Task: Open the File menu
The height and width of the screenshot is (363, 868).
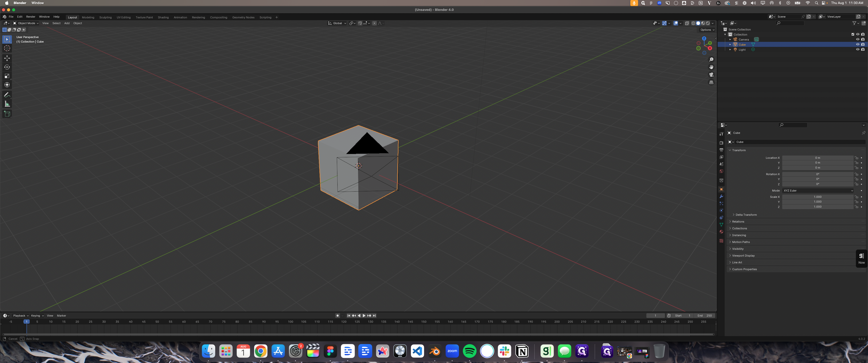Action: (11, 16)
